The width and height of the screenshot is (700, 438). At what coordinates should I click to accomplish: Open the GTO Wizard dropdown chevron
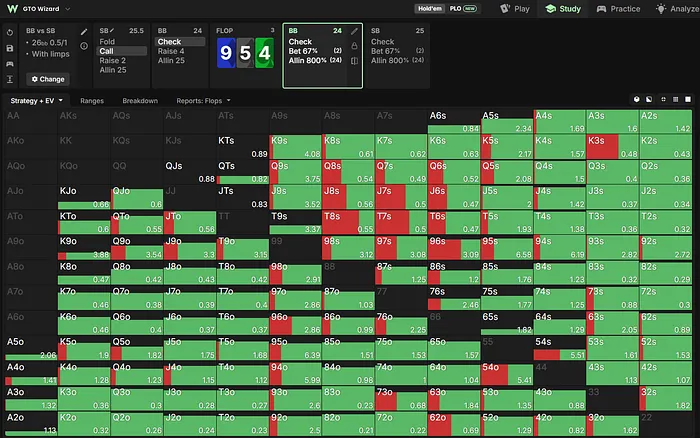(68, 9)
